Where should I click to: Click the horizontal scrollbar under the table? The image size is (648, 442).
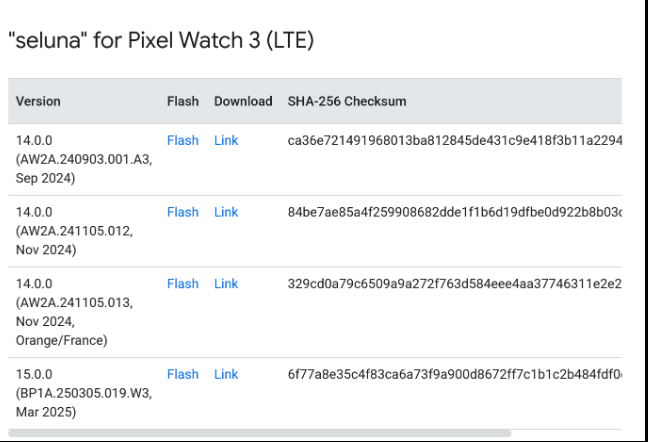pos(260,433)
